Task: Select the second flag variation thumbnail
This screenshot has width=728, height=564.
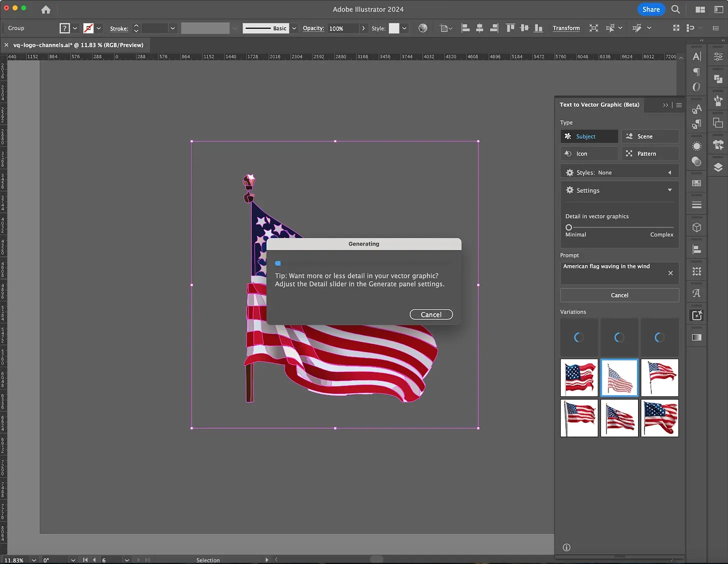Action: [619, 377]
